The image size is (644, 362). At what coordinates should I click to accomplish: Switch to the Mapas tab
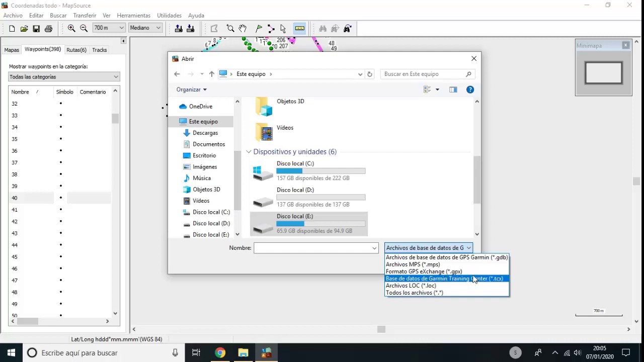tap(12, 50)
